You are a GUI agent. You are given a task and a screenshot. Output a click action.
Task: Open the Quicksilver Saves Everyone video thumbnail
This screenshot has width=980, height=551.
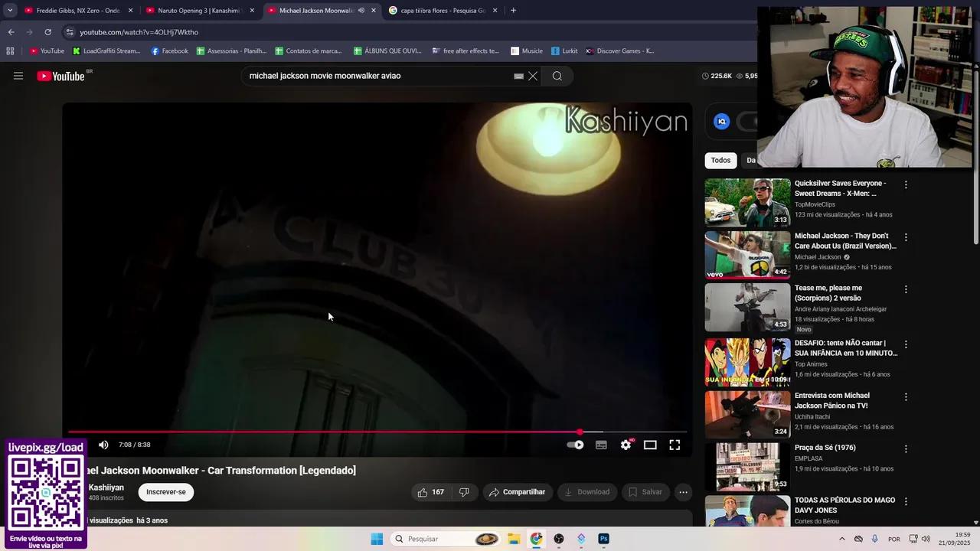[747, 203]
